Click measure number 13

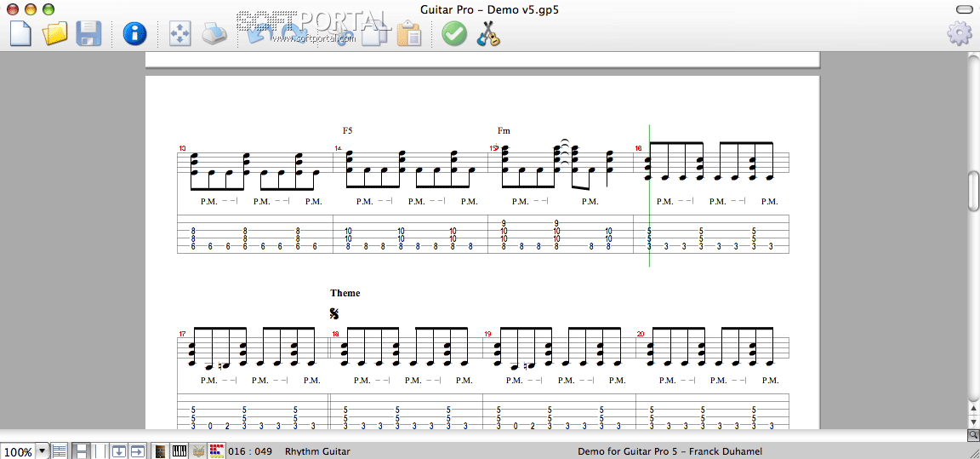coord(183,149)
